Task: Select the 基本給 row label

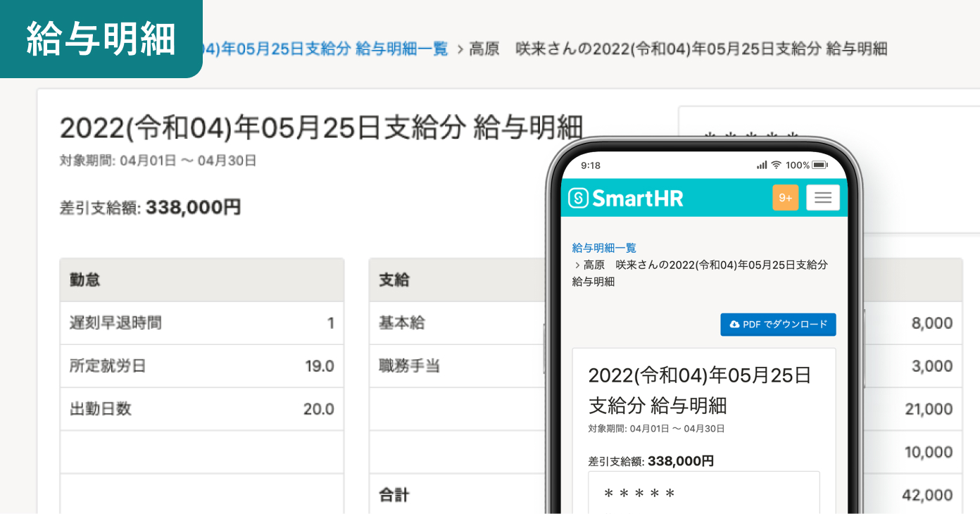Action: pyautogui.click(x=402, y=323)
